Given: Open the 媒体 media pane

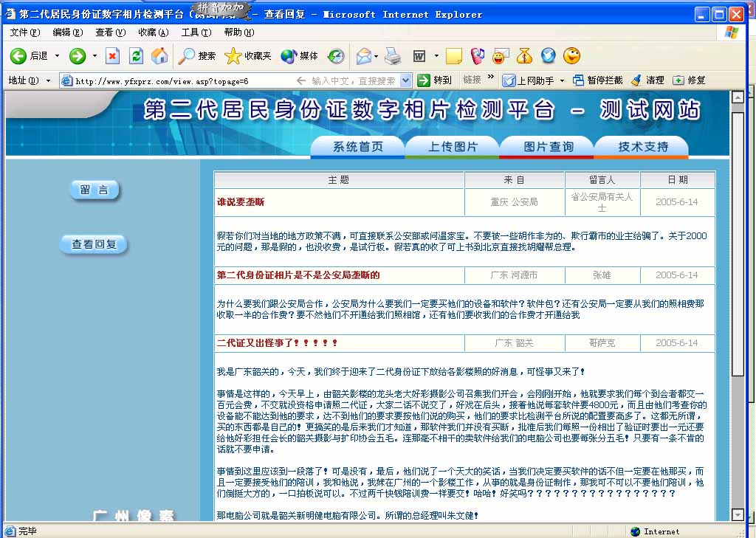Looking at the screenshot, I should pos(299,56).
